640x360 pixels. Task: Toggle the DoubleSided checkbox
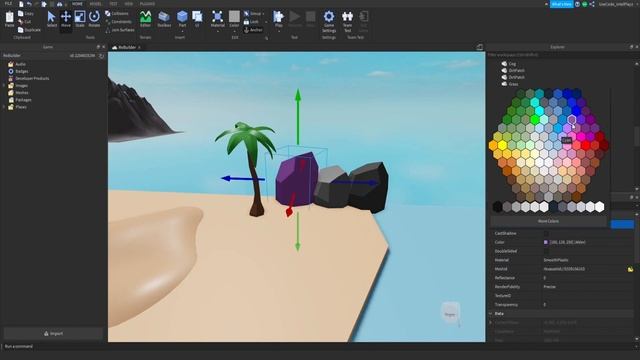(546, 251)
